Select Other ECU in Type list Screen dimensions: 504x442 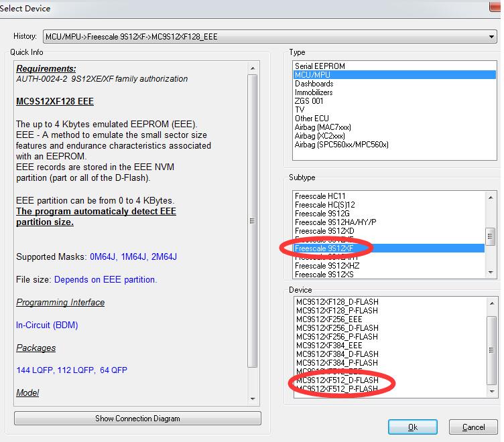(394, 119)
